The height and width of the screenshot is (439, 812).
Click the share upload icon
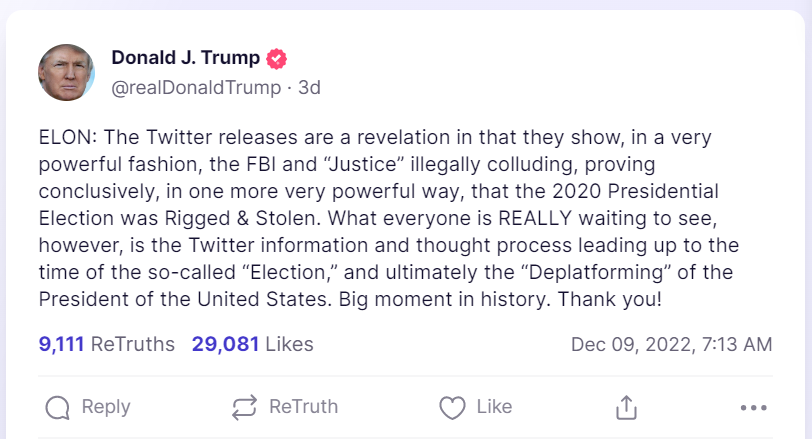[626, 407]
